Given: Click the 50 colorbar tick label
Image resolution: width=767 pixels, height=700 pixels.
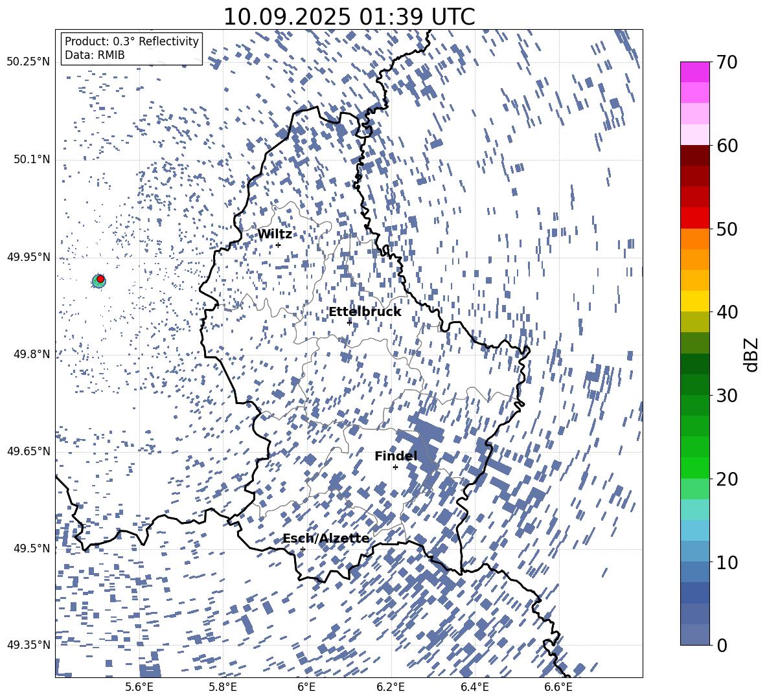Looking at the screenshot, I should pyautogui.click(x=726, y=229).
